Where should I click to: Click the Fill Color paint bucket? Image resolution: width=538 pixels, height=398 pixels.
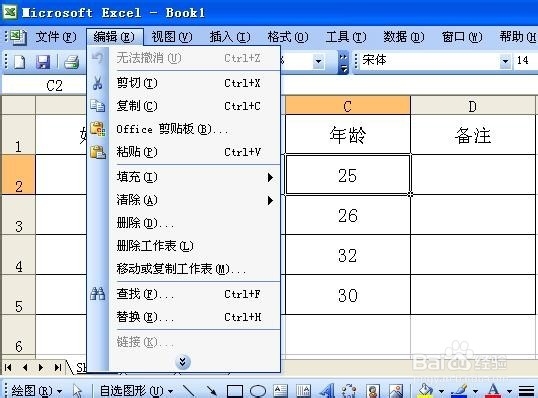[426, 390]
